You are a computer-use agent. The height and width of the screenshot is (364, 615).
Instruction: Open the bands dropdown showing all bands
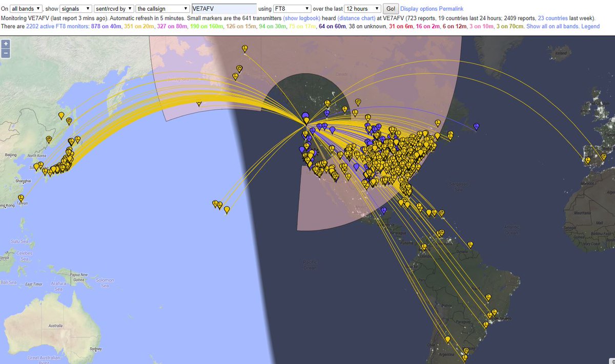coord(26,9)
